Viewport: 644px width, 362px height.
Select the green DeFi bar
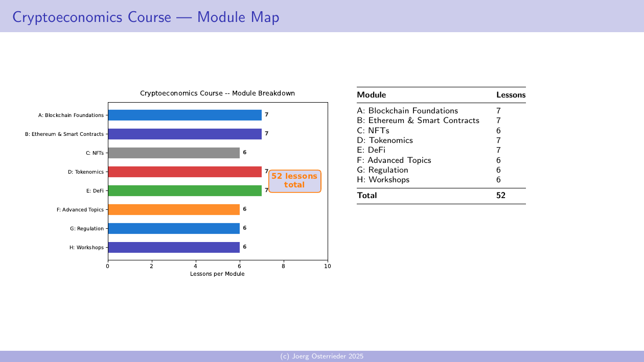[184, 190]
